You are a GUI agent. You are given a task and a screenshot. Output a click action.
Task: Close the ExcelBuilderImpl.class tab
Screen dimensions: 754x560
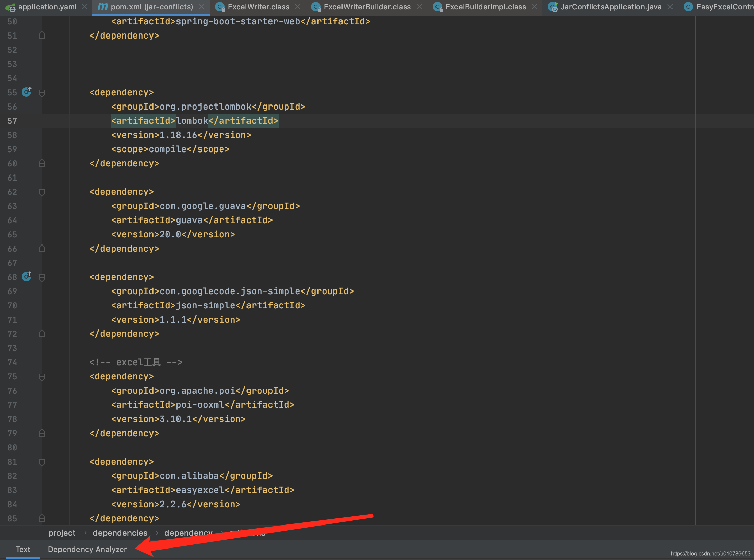[535, 7]
